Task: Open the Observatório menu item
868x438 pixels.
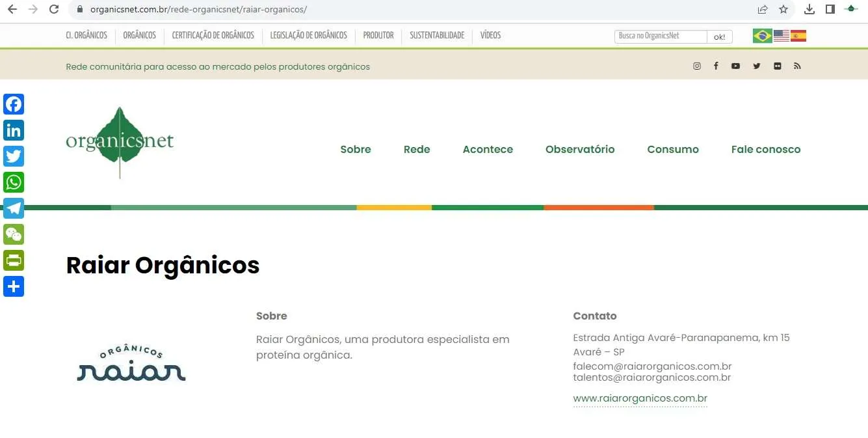Action: [580, 149]
